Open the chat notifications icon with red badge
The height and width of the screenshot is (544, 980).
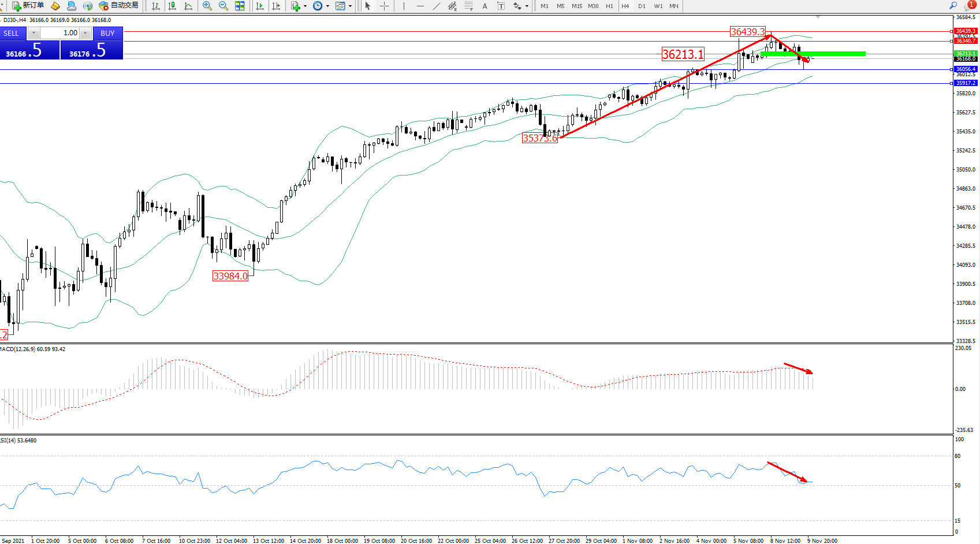[x=968, y=6]
